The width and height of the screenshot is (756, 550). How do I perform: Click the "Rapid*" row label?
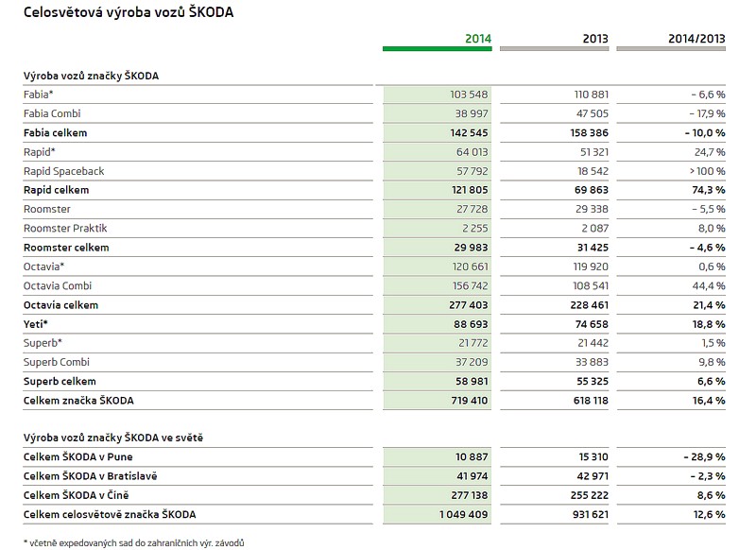39,152
